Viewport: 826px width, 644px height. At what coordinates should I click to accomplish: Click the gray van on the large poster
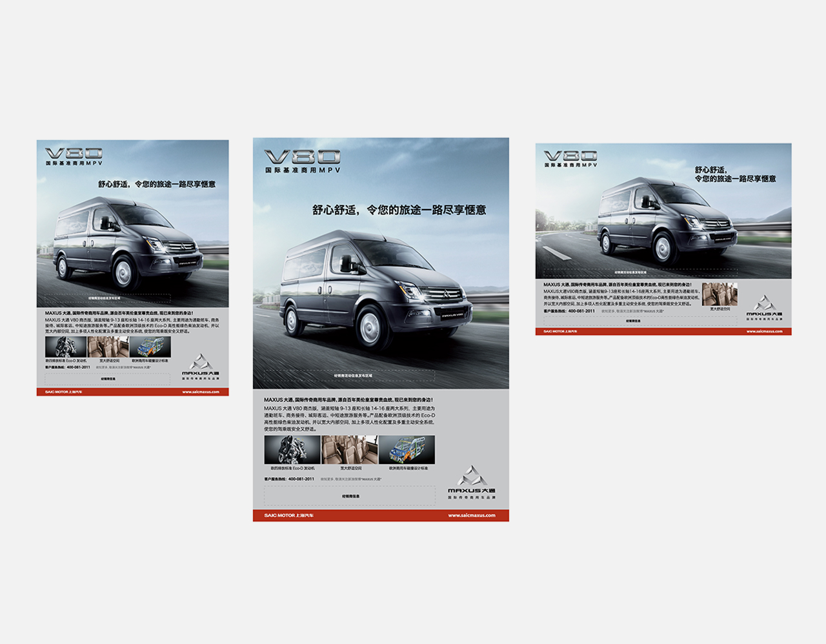tap(378, 289)
